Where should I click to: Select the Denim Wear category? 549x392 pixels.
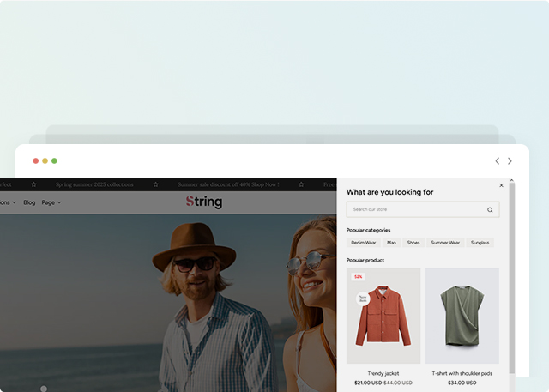pyautogui.click(x=363, y=243)
